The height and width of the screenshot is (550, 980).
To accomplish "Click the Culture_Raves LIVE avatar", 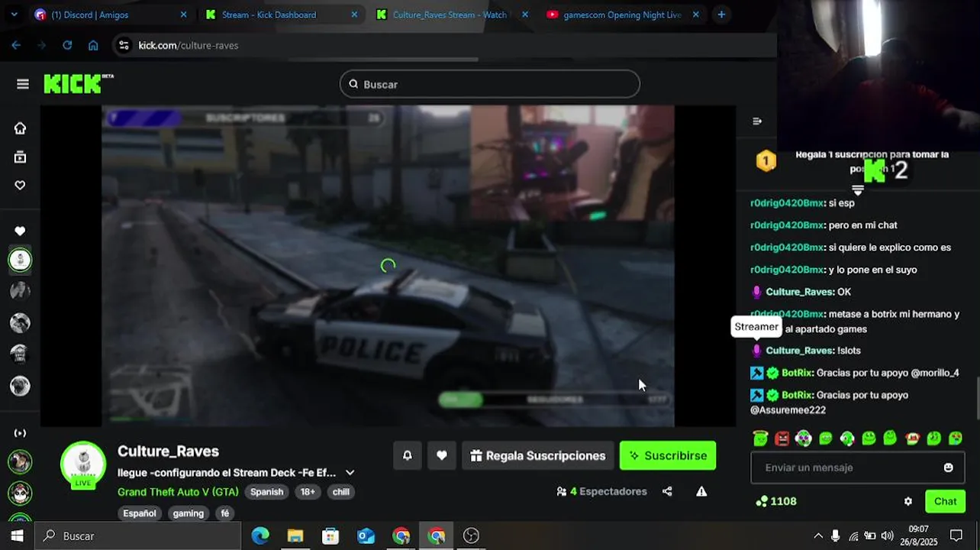I will (x=83, y=464).
